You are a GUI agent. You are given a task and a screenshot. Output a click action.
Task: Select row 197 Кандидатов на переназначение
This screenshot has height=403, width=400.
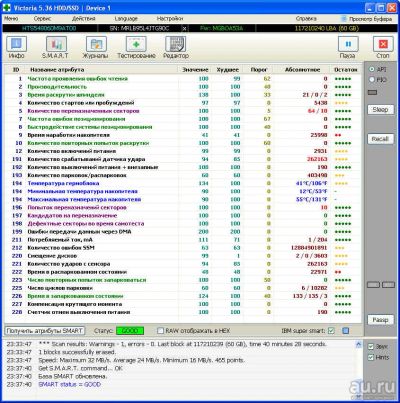[x=183, y=216]
